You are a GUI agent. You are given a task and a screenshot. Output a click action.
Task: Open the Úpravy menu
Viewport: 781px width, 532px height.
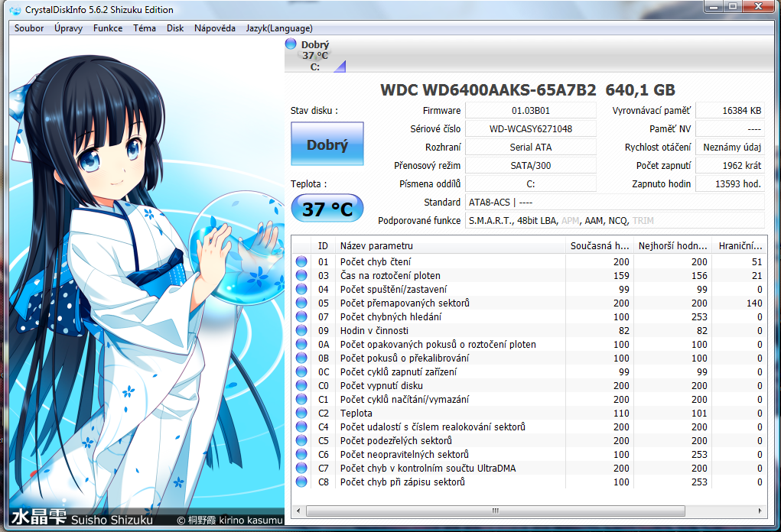coord(69,28)
